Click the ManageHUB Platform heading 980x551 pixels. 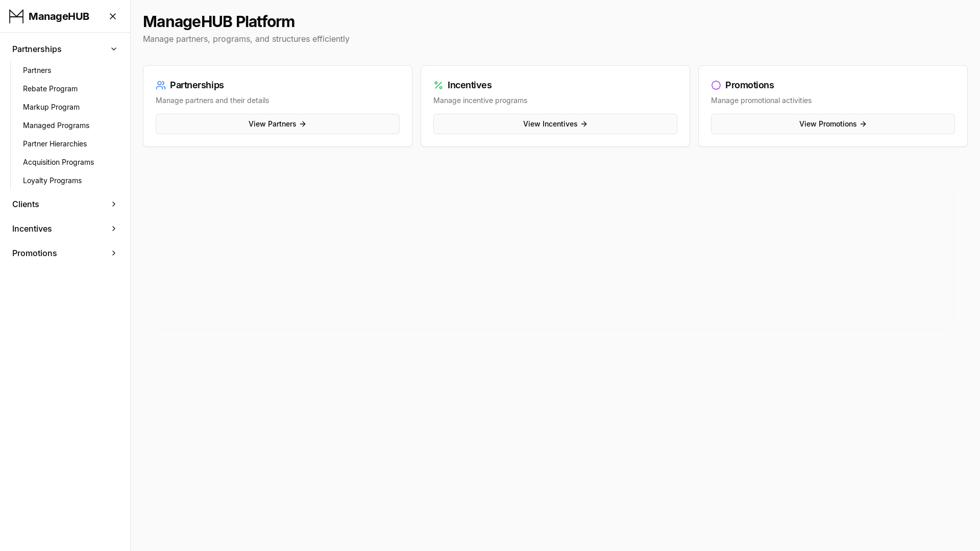tap(218, 21)
